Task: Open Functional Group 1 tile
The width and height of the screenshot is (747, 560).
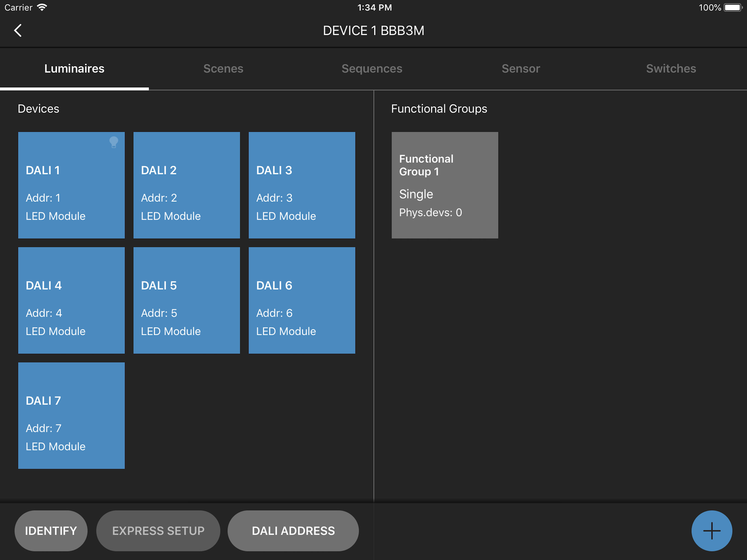Action: click(445, 185)
